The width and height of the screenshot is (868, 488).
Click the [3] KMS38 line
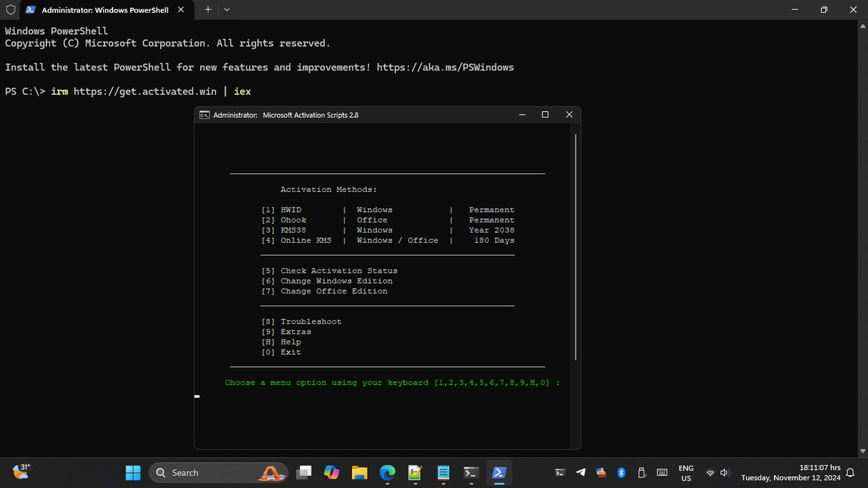[388, 230]
